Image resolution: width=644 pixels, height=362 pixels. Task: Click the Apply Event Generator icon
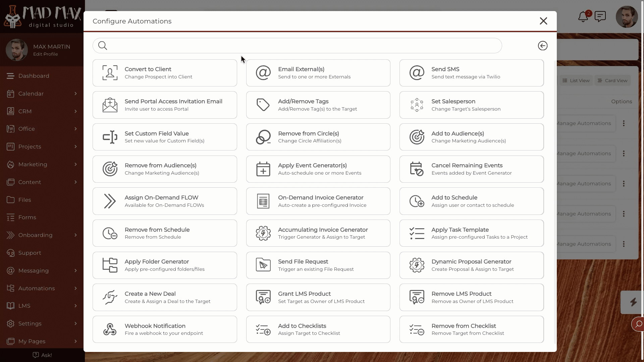[x=263, y=169]
